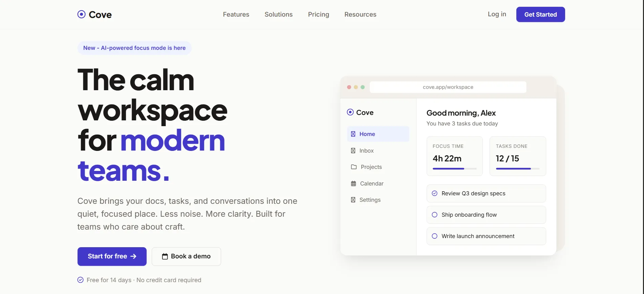Go to the Pricing page
644x294 pixels.
click(319, 14)
